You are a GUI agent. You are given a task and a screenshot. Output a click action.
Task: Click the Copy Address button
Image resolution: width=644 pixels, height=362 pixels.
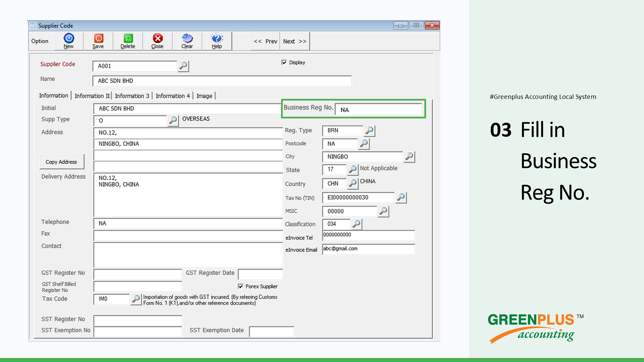coord(61,162)
